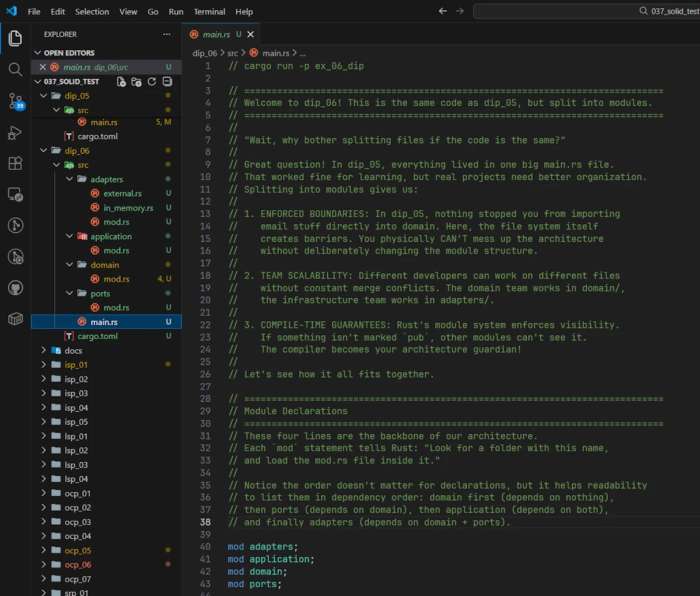700x596 pixels.
Task: Open the Terminal menu
Action: pyautogui.click(x=209, y=12)
